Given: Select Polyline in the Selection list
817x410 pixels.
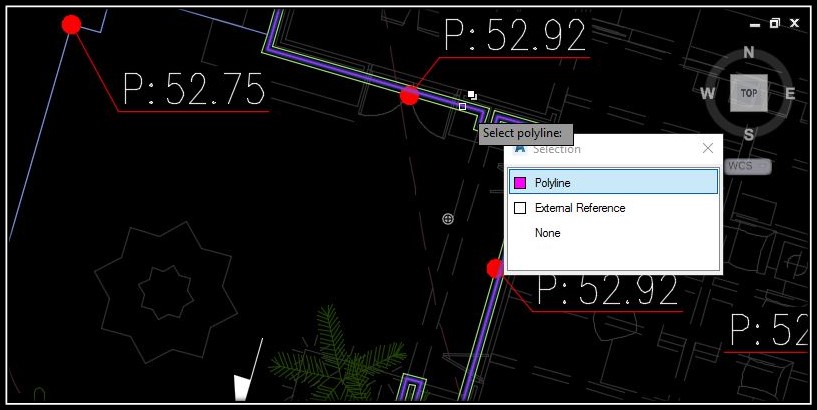Looking at the screenshot, I should (x=613, y=182).
